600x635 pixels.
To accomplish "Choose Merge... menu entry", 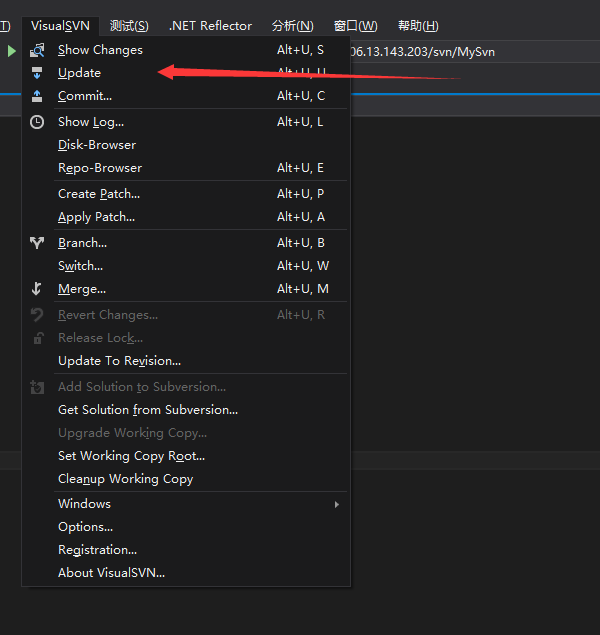I will (186, 289).
